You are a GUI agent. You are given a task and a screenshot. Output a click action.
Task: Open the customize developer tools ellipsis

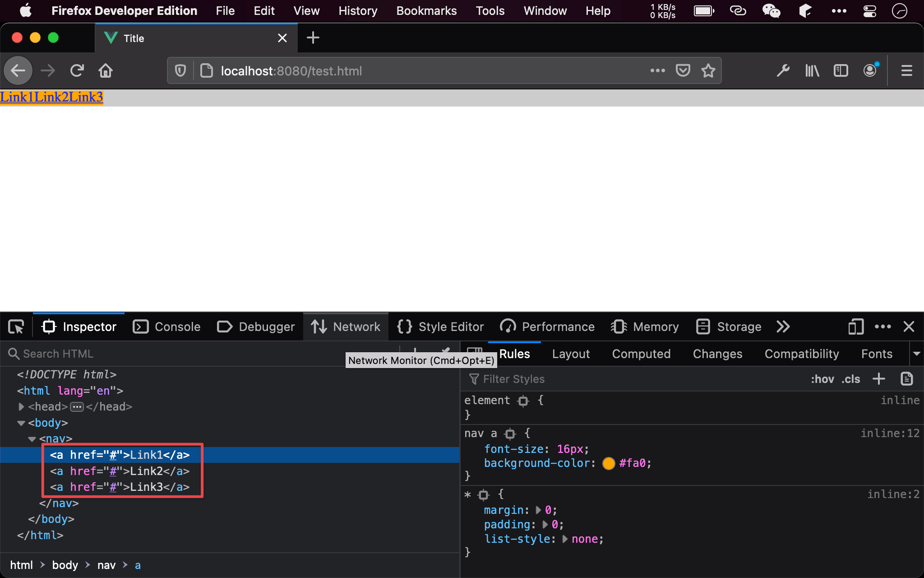[882, 326]
